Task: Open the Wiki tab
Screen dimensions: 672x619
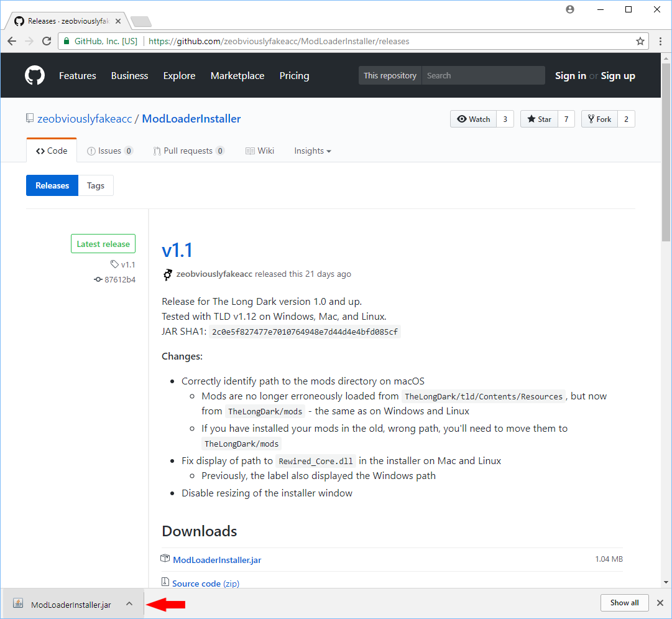Action: tap(260, 151)
